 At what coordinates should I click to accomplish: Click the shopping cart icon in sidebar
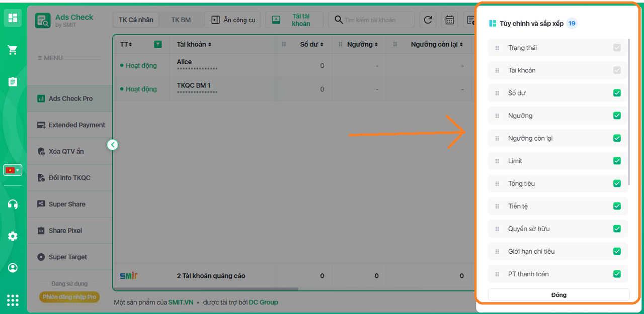13,50
